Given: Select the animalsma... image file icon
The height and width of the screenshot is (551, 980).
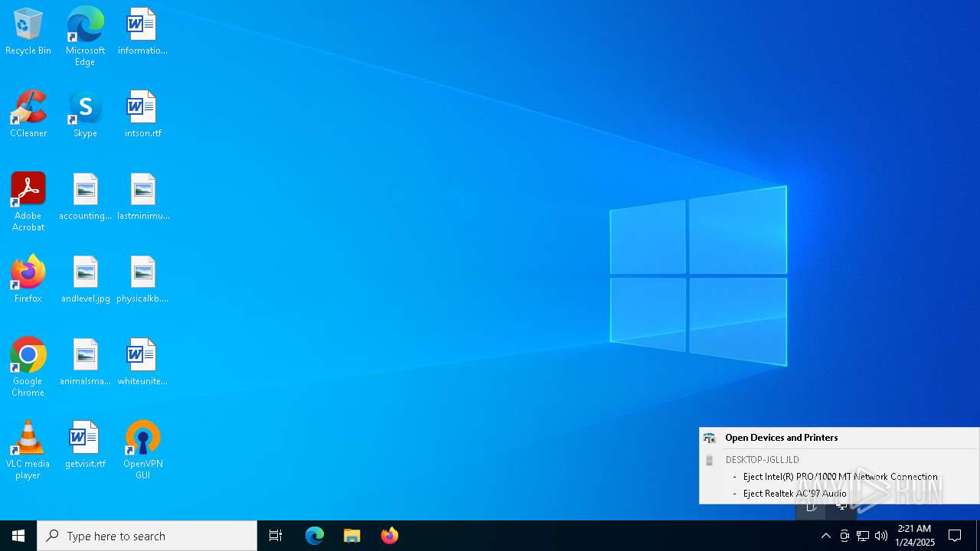Looking at the screenshot, I should coord(85,363).
